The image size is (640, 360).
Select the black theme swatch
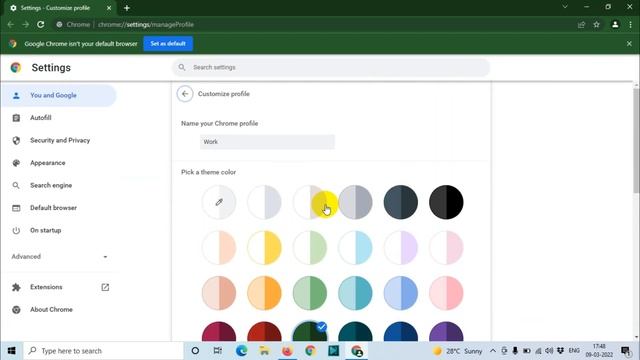point(446,202)
